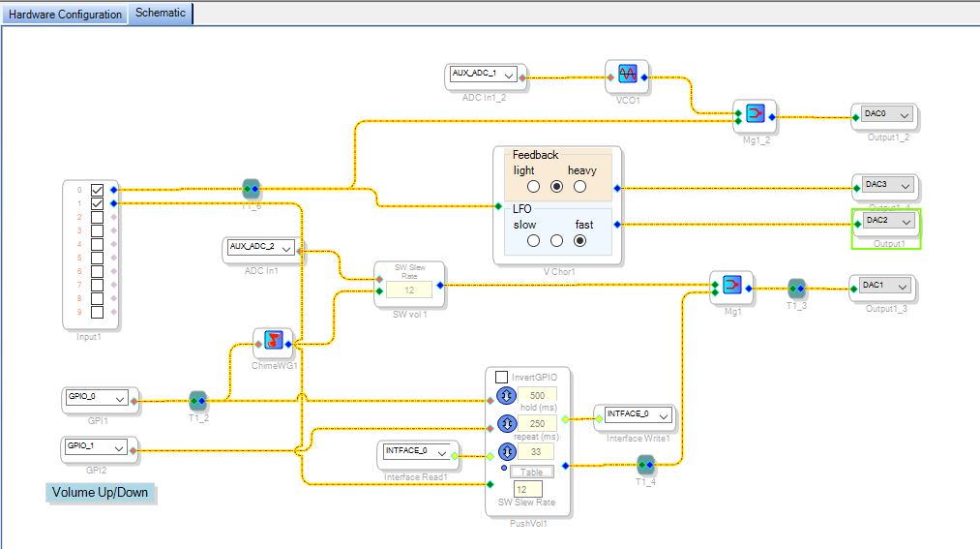Expand the DAC0 output dropdown
Image resolution: width=980 pixels, height=549 pixels.
click(x=905, y=115)
